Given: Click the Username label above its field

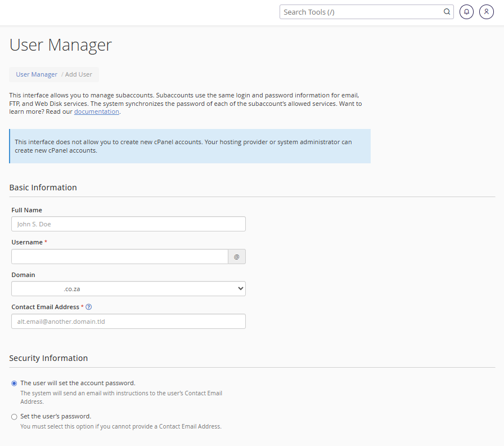Looking at the screenshot, I should [27, 242].
